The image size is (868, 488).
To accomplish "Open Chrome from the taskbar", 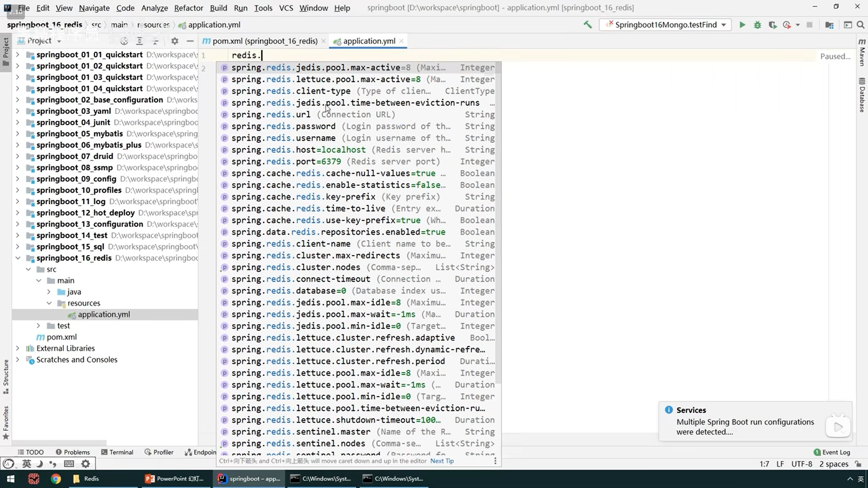I will 56,479.
